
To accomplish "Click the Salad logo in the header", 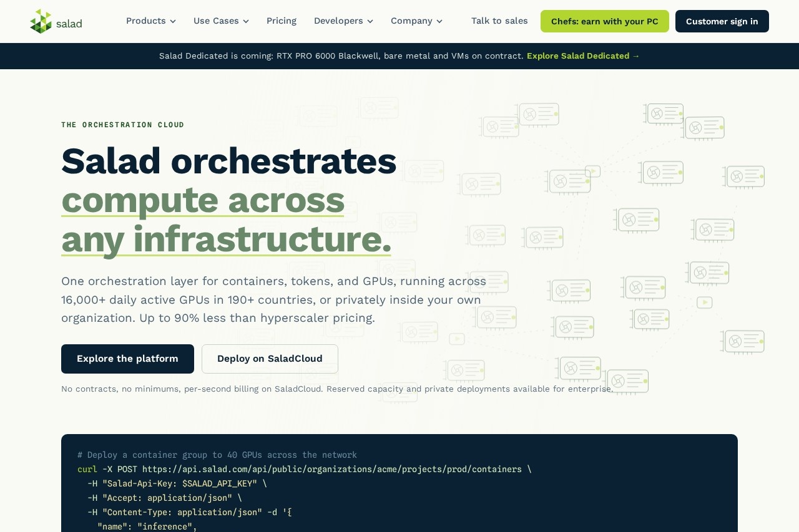I will 56,21.
